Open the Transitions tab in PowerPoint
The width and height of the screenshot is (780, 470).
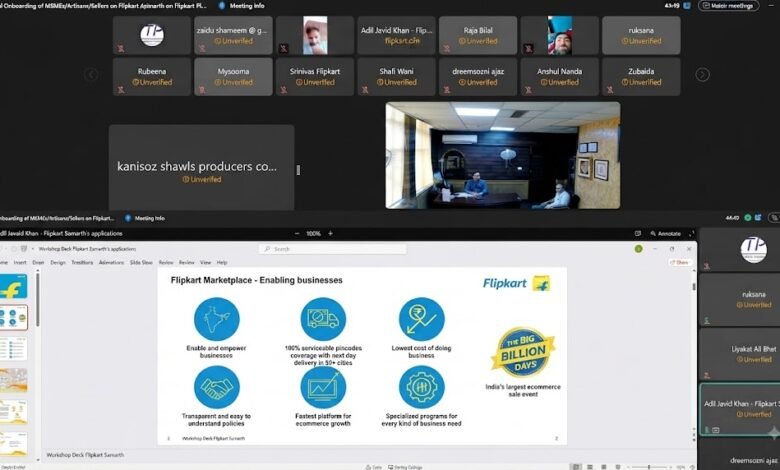click(82, 262)
